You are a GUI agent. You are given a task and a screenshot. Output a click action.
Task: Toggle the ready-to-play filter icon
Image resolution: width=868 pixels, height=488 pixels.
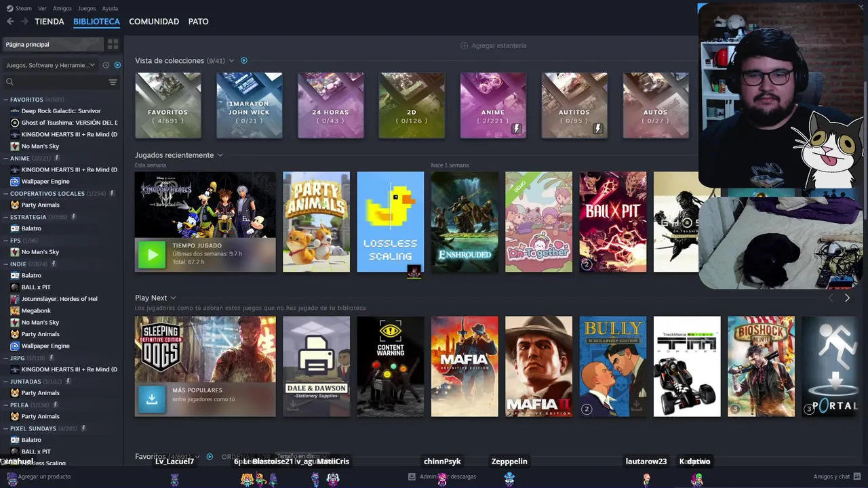(x=117, y=65)
